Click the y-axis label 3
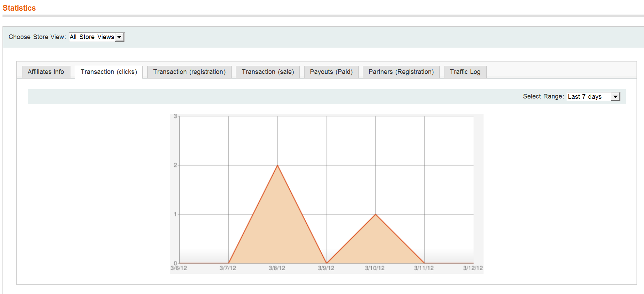This screenshot has height=294, width=644. point(175,116)
